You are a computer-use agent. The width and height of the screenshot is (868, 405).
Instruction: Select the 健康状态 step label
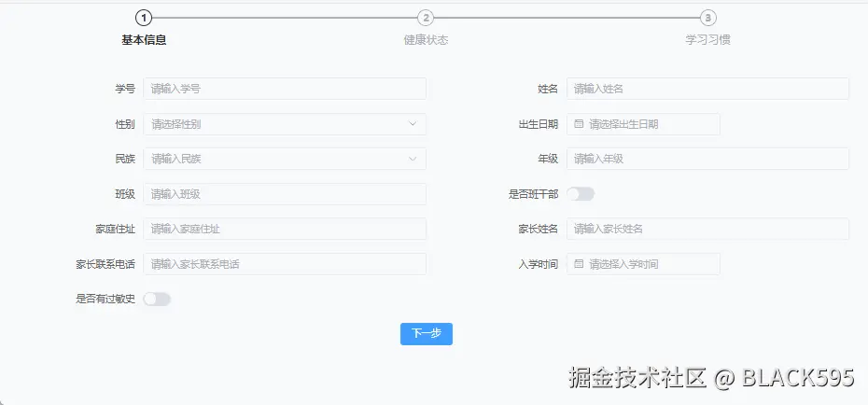click(426, 40)
